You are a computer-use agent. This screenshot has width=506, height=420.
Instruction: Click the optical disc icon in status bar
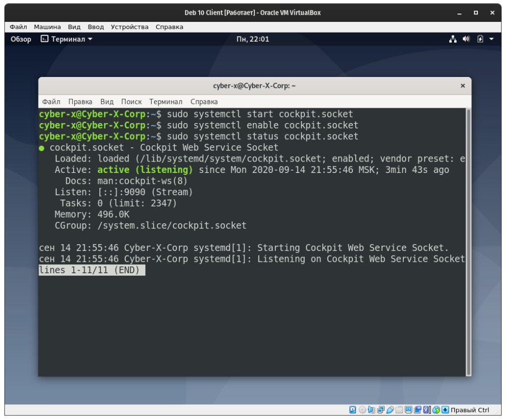point(362,410)
